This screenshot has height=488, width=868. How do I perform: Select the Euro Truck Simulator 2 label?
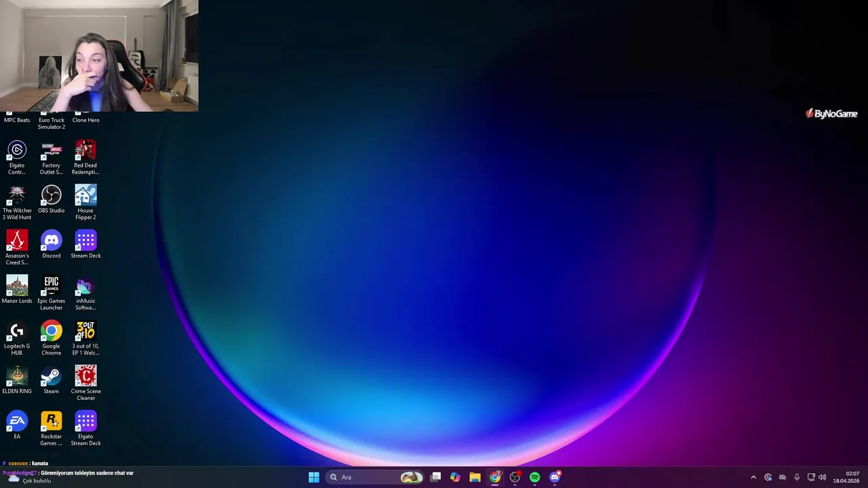(51, 123)
